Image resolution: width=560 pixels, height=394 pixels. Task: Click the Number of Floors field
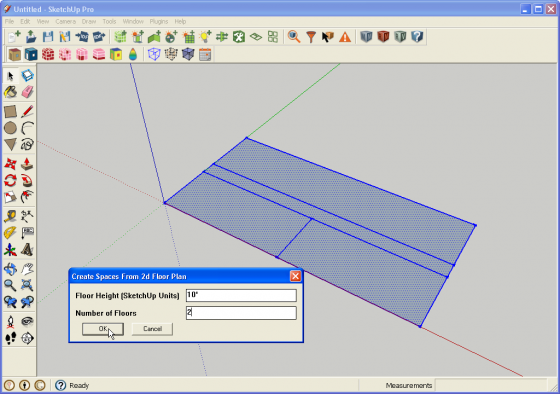[x=241, y=313]
